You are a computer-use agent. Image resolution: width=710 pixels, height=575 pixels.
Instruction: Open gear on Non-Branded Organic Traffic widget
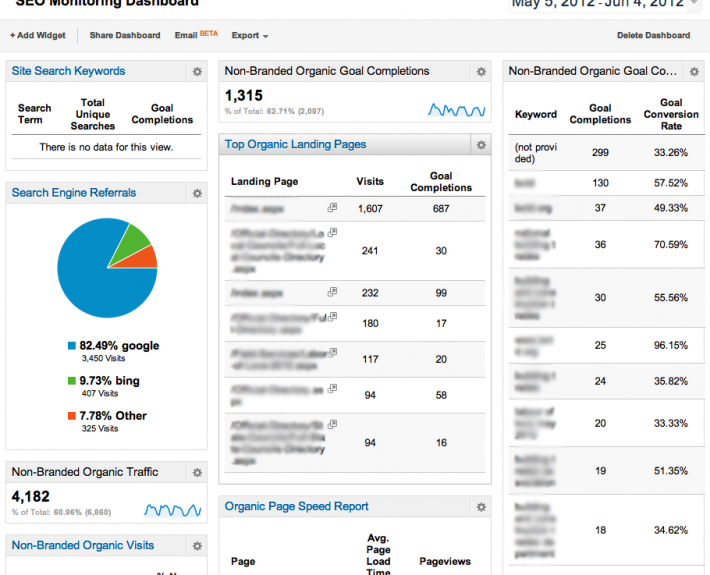coord(197,473)
